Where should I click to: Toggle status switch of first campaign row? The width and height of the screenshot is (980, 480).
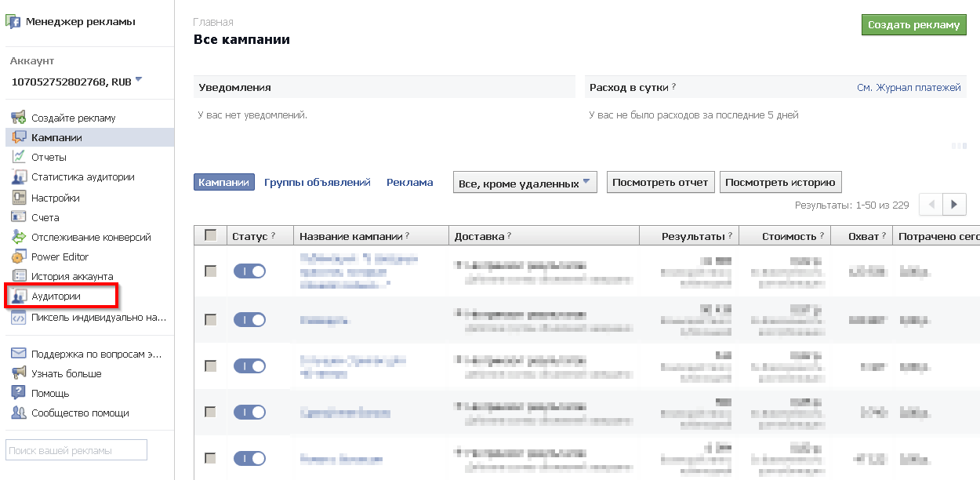tap(249, 271)
